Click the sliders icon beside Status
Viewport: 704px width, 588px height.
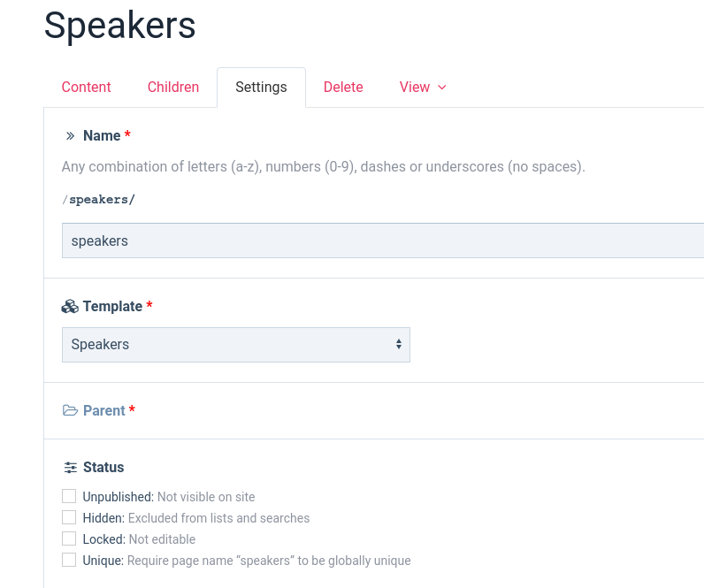(x=70, y=468)
